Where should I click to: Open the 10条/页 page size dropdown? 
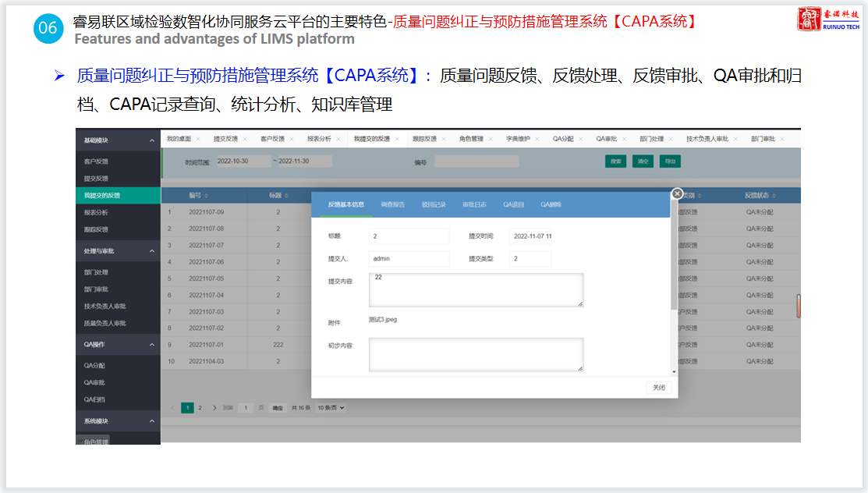pyautogui.click(x=331, y=408)
